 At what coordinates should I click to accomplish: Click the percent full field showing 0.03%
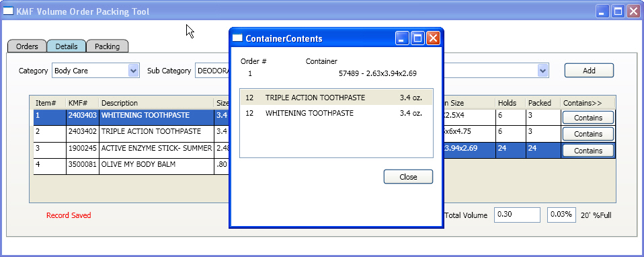(x=561, y=215)
